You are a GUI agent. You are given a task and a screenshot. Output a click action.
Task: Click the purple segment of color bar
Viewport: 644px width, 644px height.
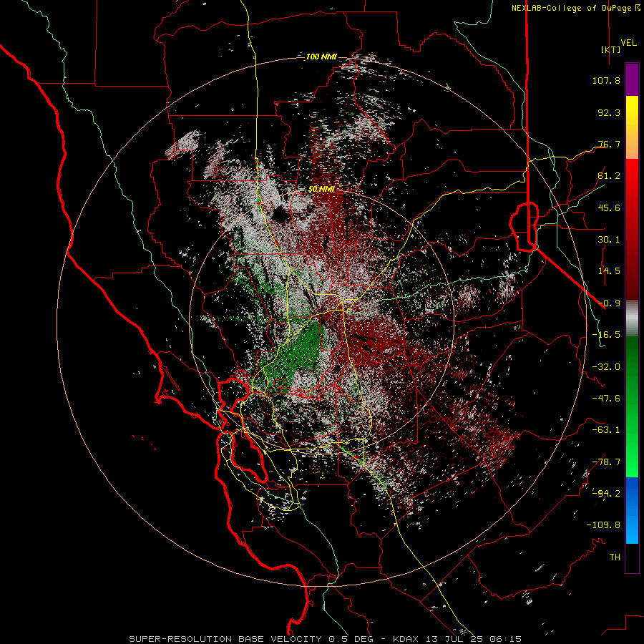coord(632,79)
